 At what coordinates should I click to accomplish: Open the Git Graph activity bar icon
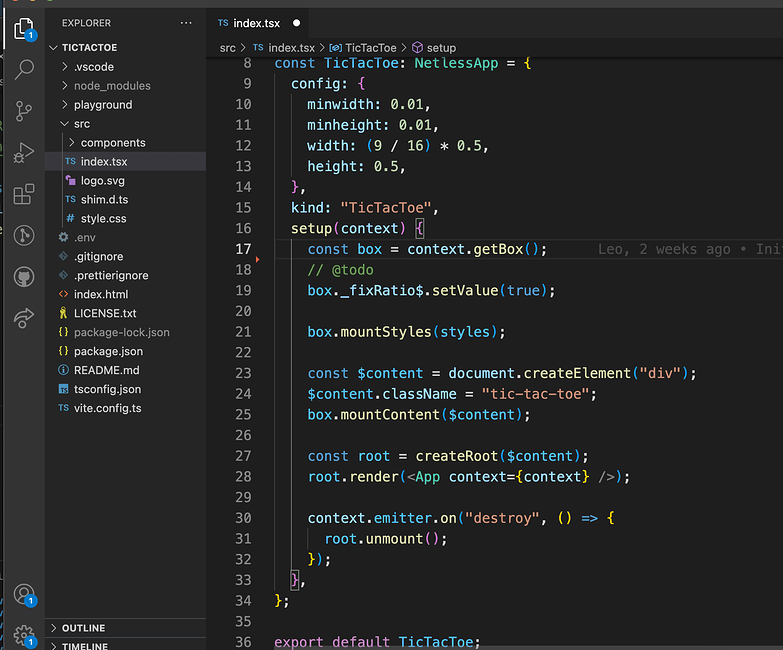click(x=23, y=235)
